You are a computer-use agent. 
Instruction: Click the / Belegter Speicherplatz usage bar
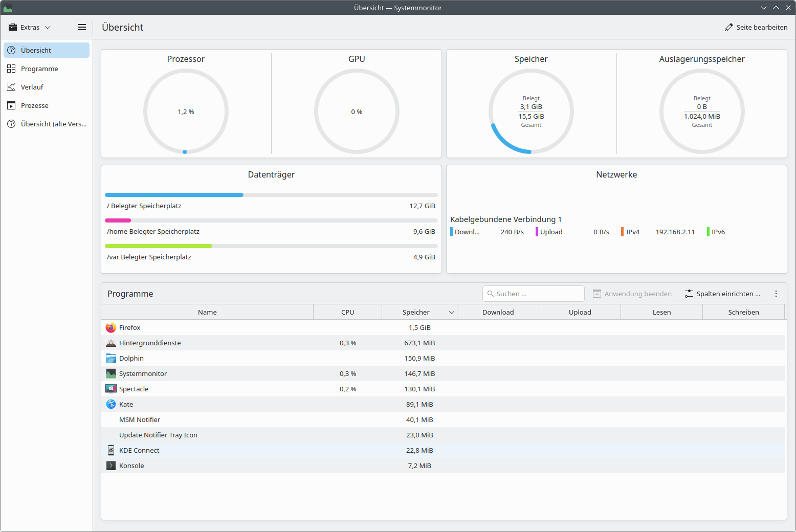click(271, 195)
